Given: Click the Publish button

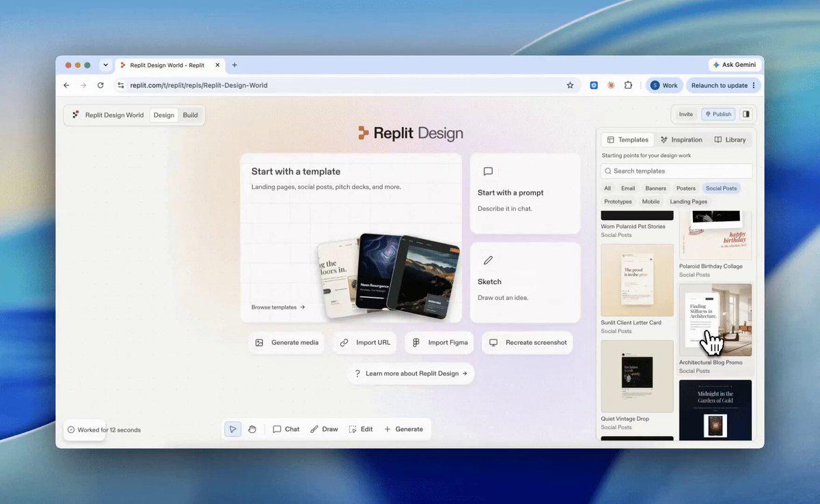Looking at the screenshot, I should [717, 114].
